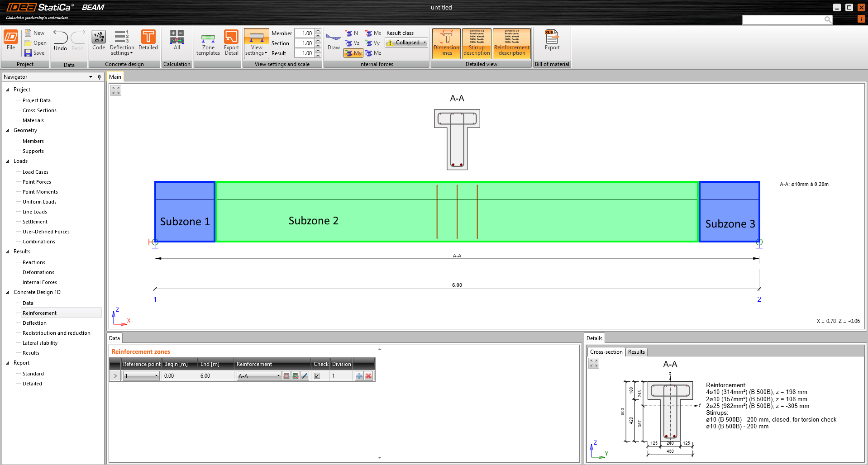Delete reinforcement zone with red X
Viewport: 868px width, 465px height.
tap(368, 376)
